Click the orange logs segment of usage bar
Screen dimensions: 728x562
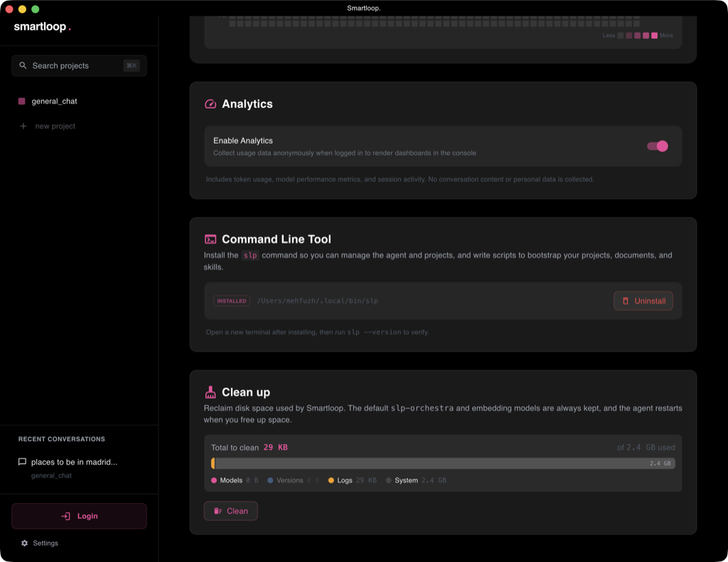click(213, 463)
